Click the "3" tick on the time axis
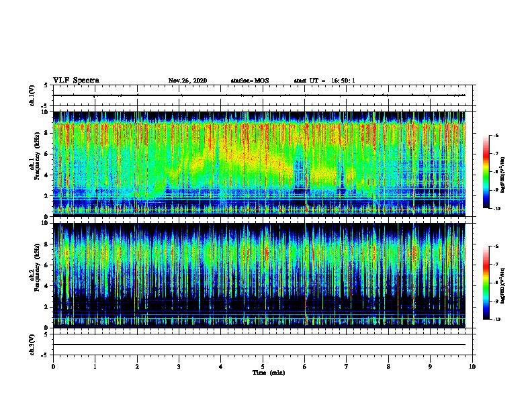This screenshot has width=532, height=411. (179, 367)
